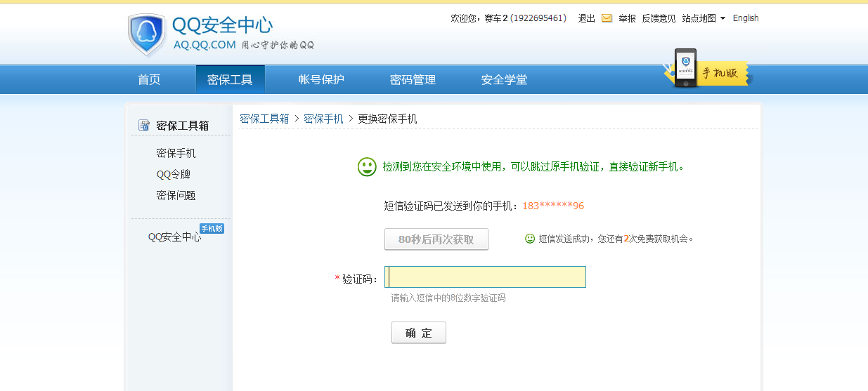Open the 反馈意见 feedback link

click(x=659, y=19)
